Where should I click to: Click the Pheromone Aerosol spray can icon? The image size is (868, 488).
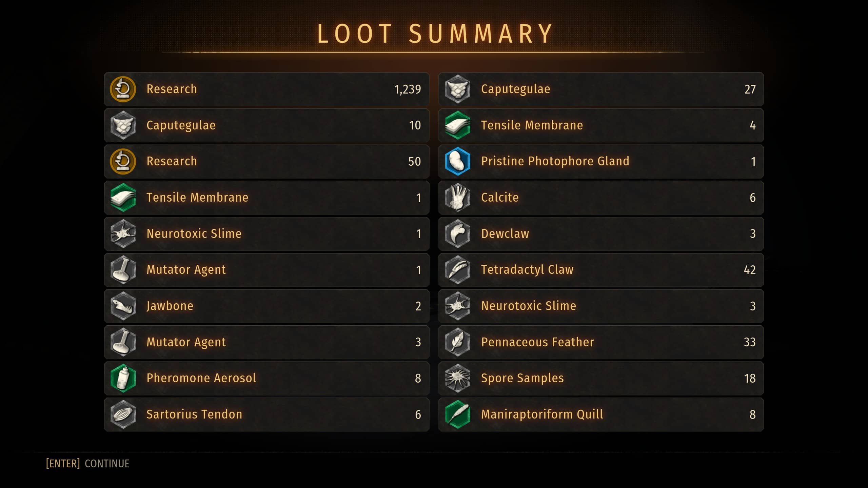123,378
